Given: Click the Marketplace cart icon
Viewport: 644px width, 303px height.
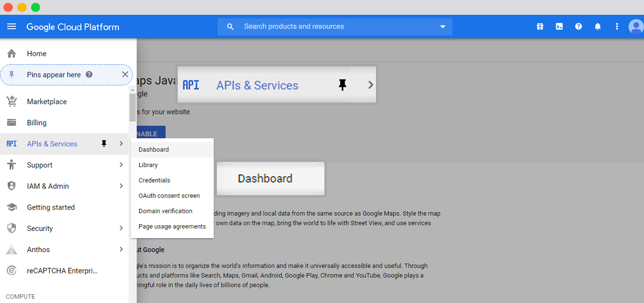Looking at the screenshot, I should [x=11, y=101].
